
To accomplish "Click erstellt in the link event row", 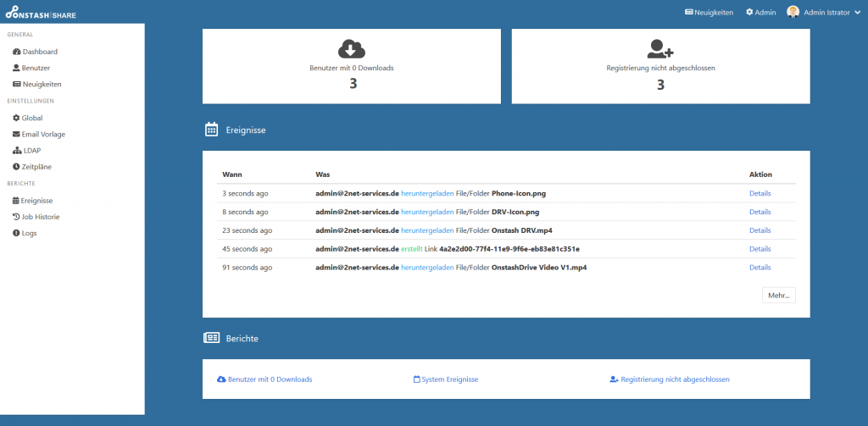I will [412, 249].
